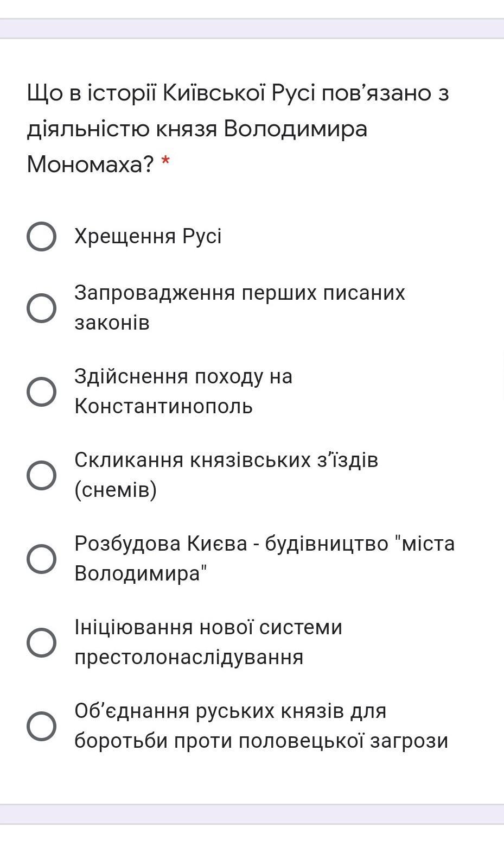Mark the 'Здійснення походу на Константинополь' radio circle
Viewport: 504px width, 858px height.
(41, 392)
